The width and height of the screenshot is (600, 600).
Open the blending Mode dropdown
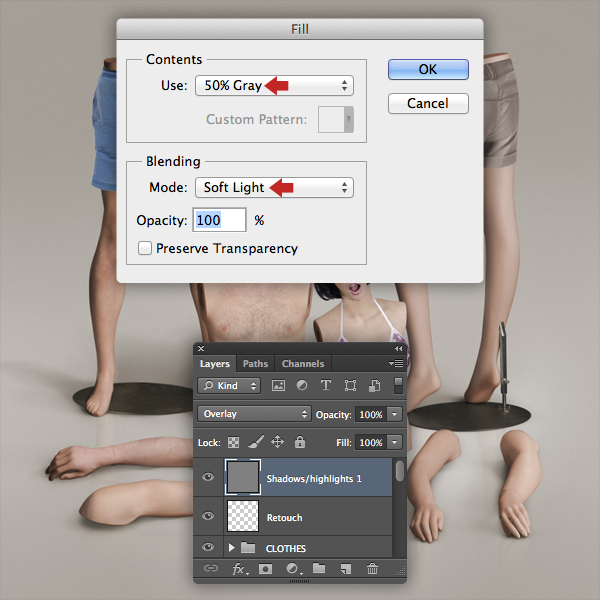[x=274, y=188]
